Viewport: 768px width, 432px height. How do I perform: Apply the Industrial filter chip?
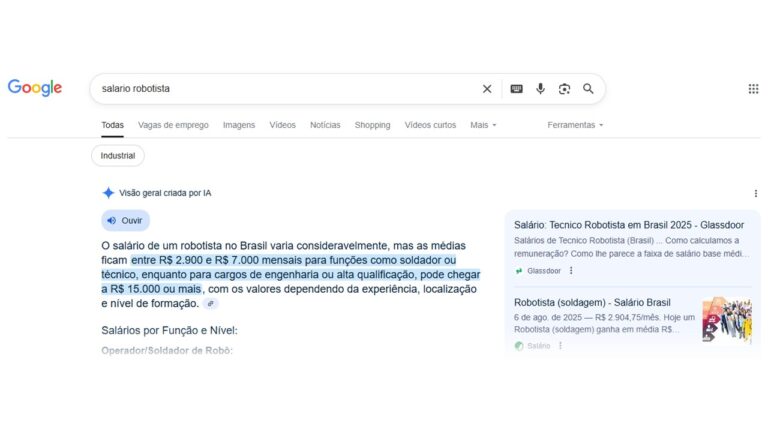pyautogui.click(x=118, y=156)
